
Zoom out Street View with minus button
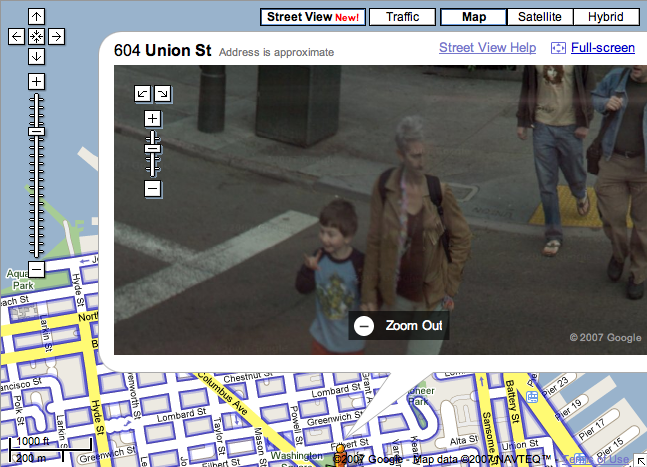(x=152, y=188)
